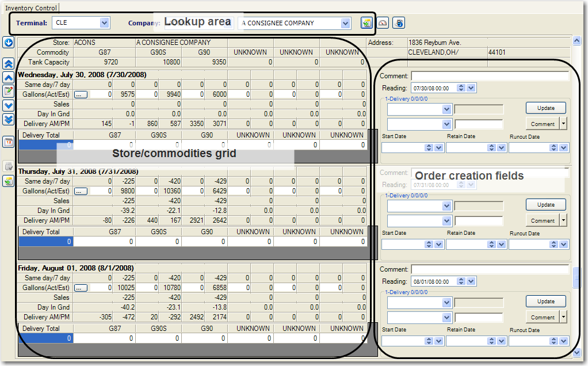
Task: Click the rightmost icon in the lookup toolbar
Action: [399, 23]
